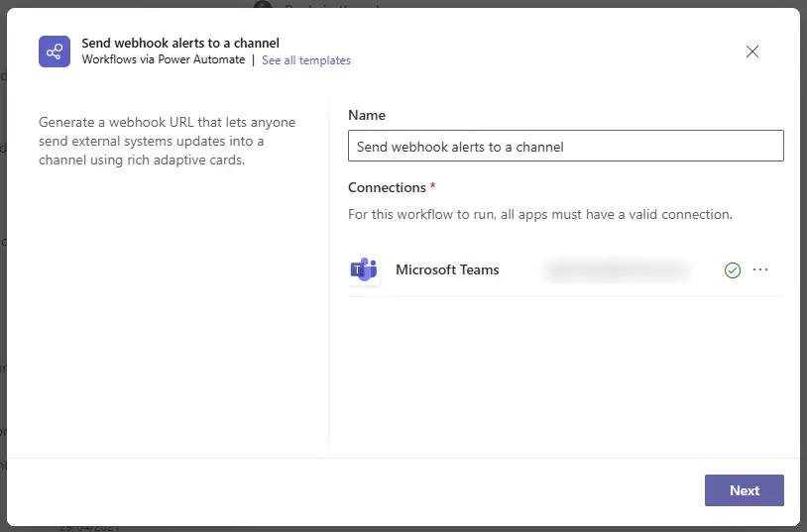807x532 pixels.
Task: Open the three-dots connection options menu
Action: tap(760, 269)
